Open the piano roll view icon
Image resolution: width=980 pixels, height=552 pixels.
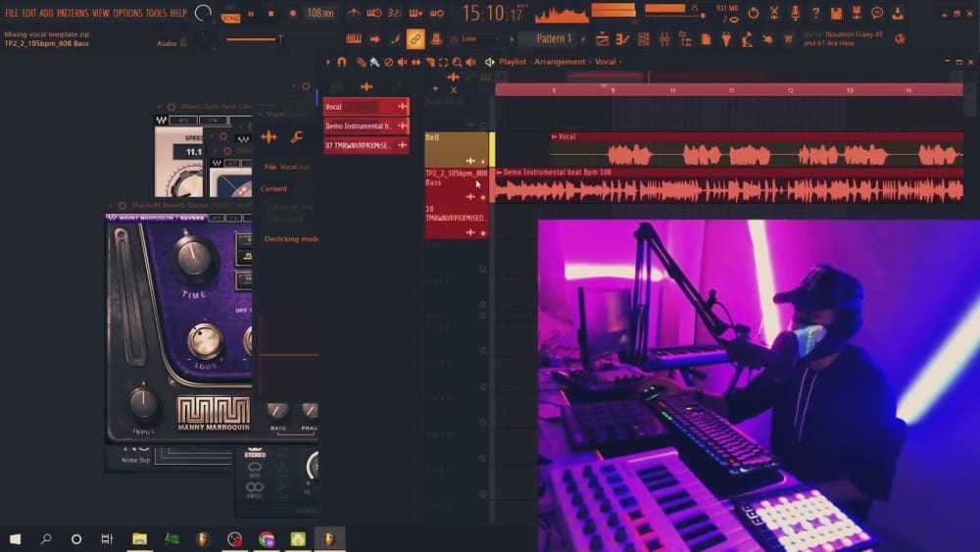(622, 39)
